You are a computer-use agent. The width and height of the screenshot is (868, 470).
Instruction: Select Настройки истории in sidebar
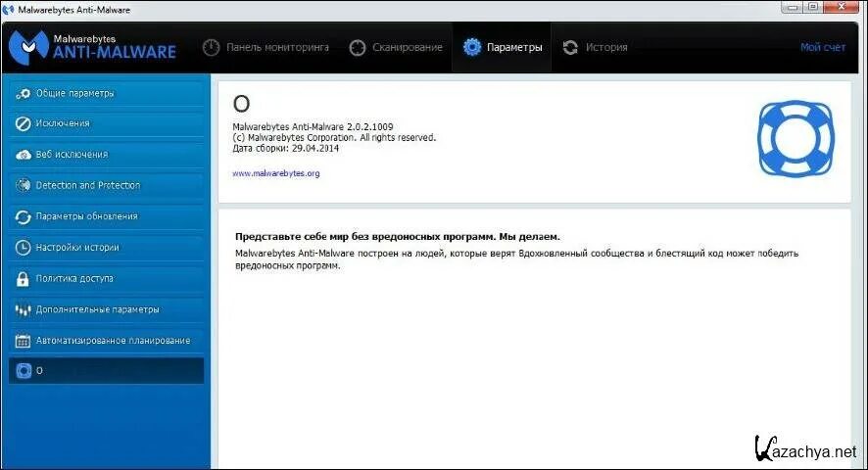coord(106,248)
